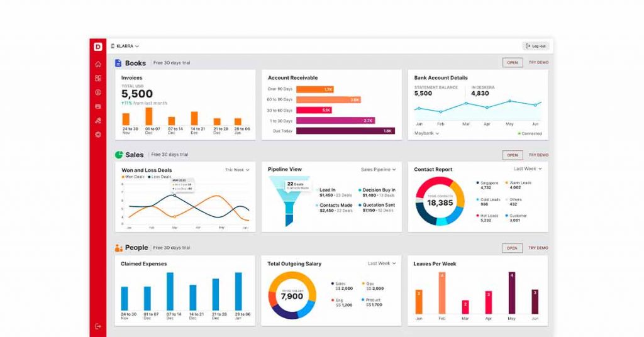This screenshot has width=644, height=337.
Task: Open the dashboard grid icon in sidebar
Action: click(97, 78)
